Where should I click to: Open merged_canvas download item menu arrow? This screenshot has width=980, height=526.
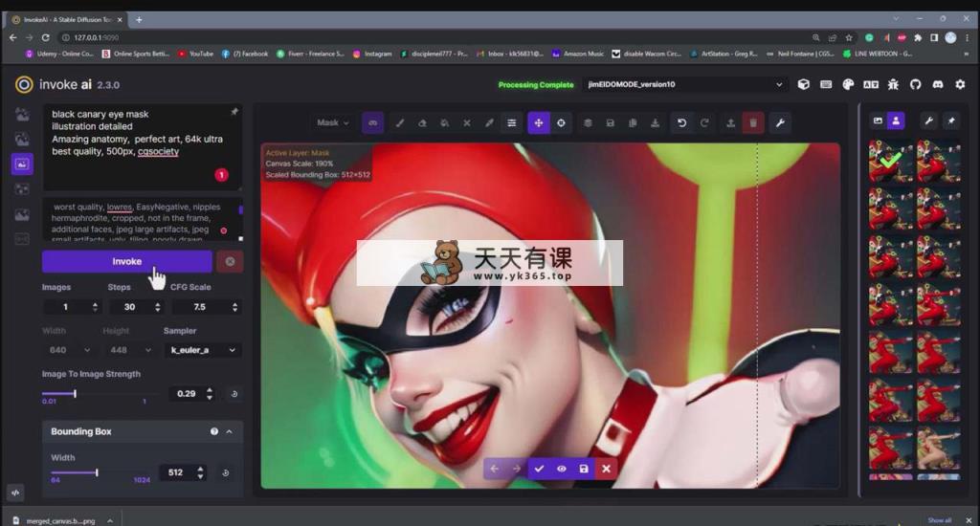coord(110,520)
